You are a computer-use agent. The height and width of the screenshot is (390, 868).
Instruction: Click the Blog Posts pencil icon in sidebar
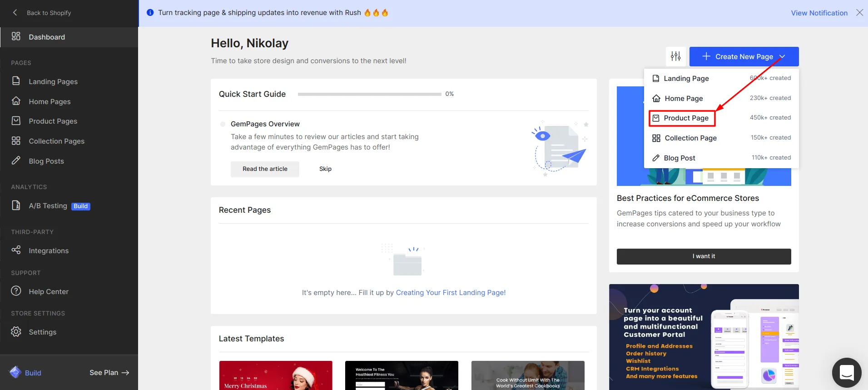click(16, 160)
